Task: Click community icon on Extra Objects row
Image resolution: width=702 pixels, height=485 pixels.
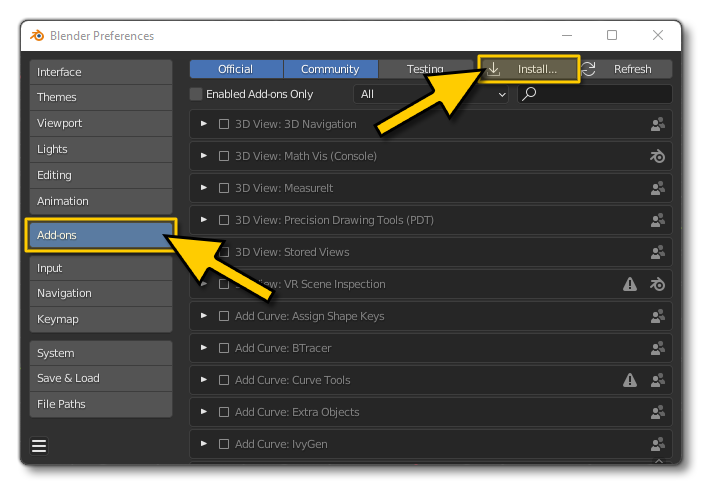Action: 657,412
